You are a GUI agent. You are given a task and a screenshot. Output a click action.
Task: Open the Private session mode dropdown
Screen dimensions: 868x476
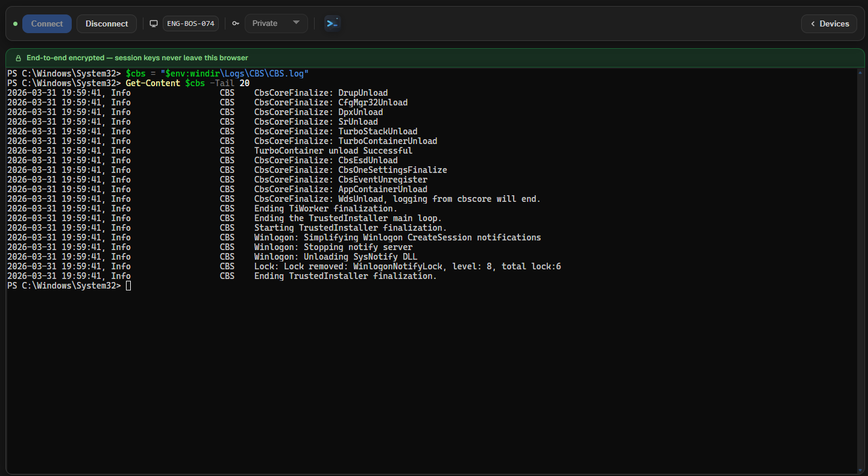276,23
